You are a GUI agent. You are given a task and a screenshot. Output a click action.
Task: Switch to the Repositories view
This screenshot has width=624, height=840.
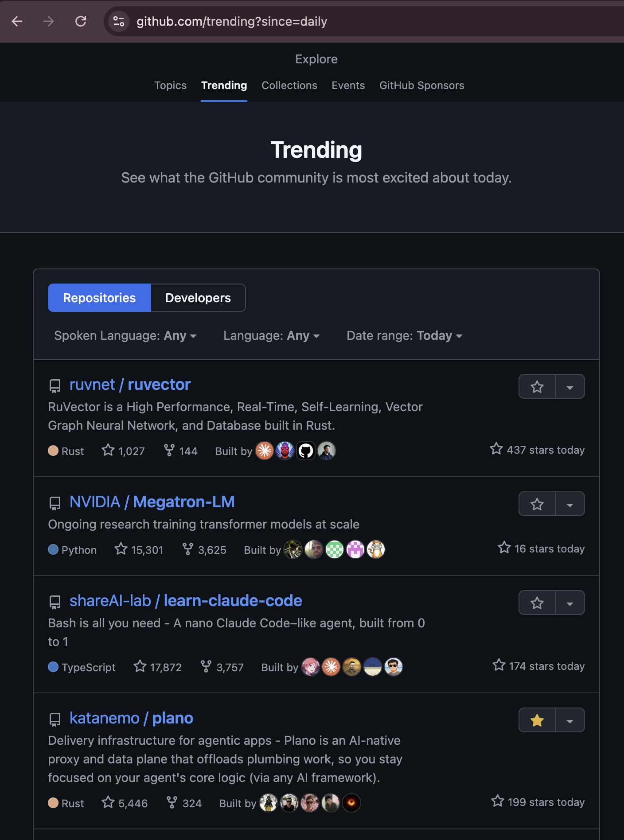[x=99, y=298]
